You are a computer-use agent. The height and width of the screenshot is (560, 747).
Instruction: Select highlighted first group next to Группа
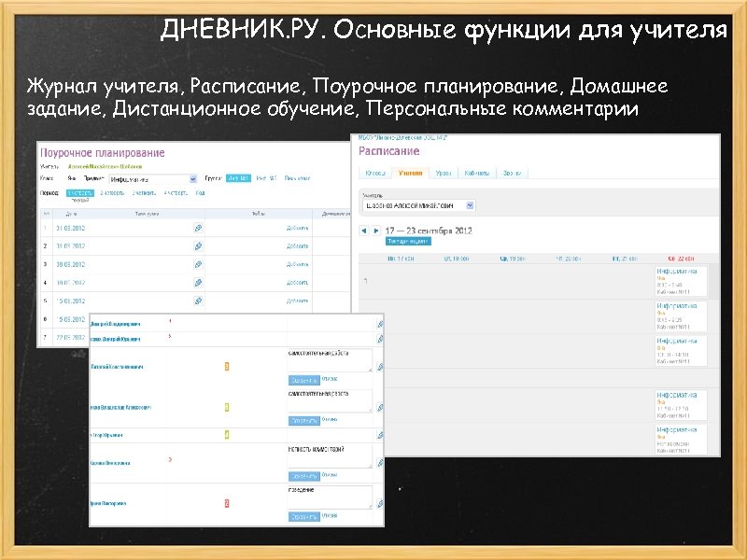tap(238, 178)
